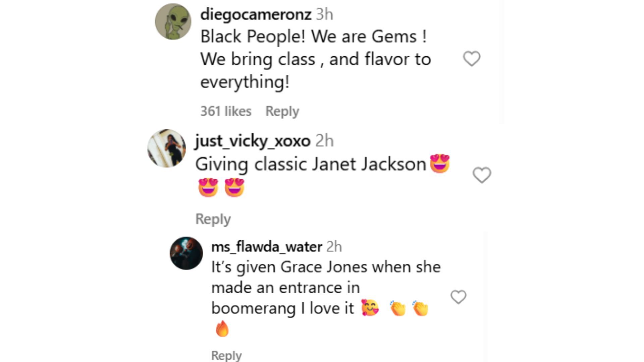Visit the just_vicky_xoxo username link

point(253,141)
